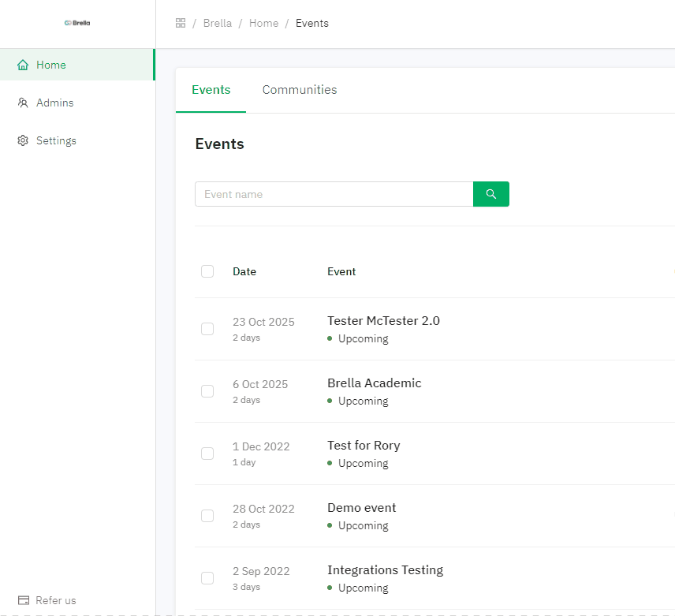675x616 pixels.
Task: Focus the Event name search field
Action: point(334,194)
